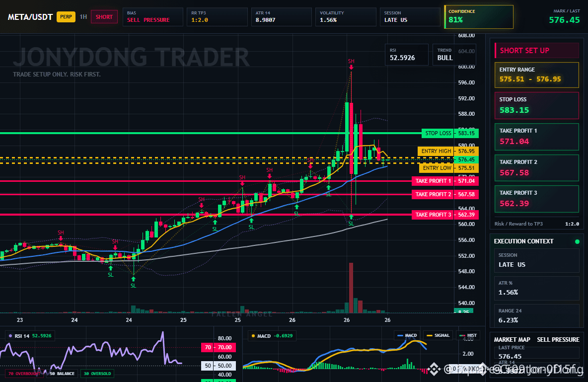Click the 540.00 price axis tick
This screenshot has height=382, width=588.
pyautogui.click(x=466, y=303)
